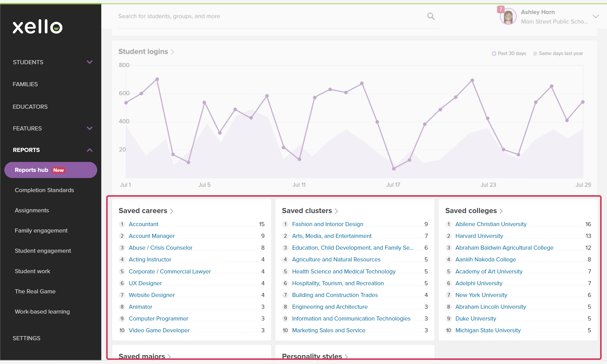Toggle the Past 30 days legend marker
607x364 pixels.
494,53
